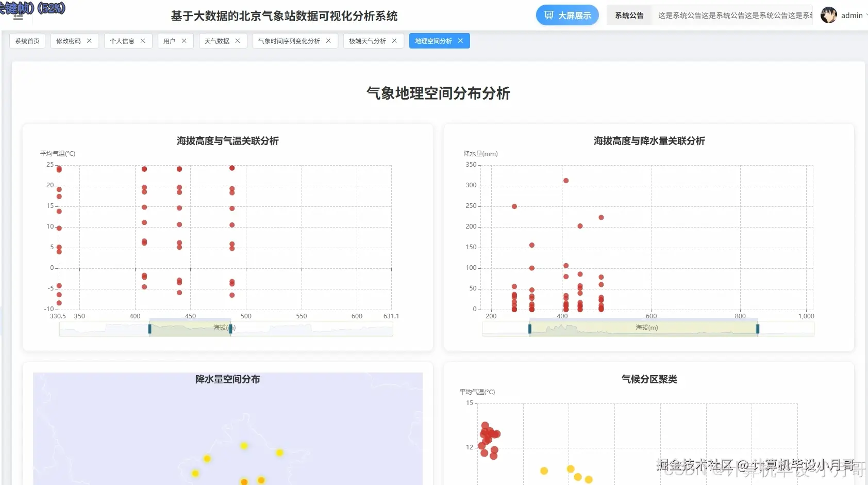Close the 个人信息 tab
This screenshot has height=485, width=868.
click(x=143, y=40)
